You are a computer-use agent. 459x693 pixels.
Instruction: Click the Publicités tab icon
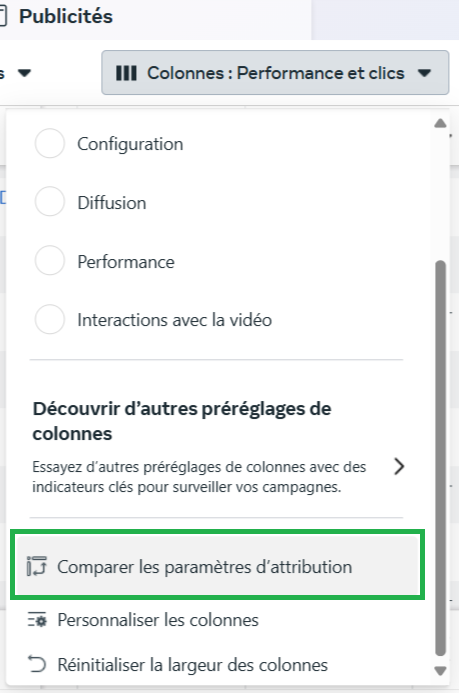tap(3, 16)
